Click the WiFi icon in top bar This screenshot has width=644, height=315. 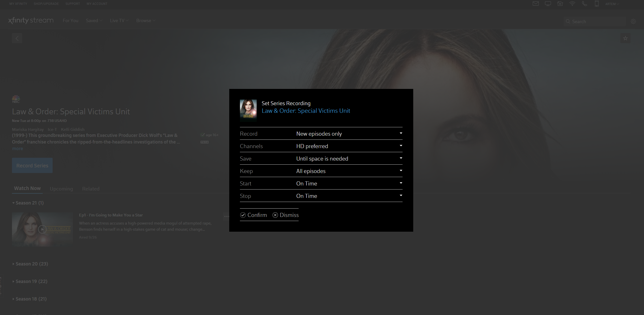point(572,4)
